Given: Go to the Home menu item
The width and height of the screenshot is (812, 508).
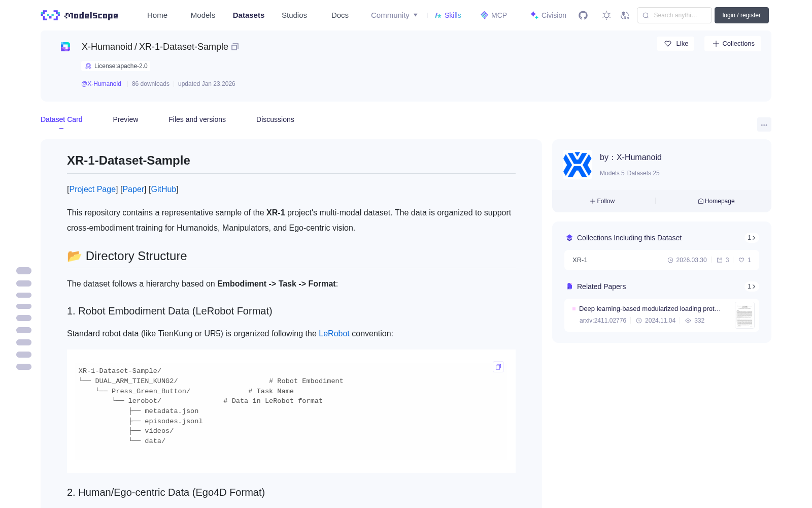Looking at the screenshot, I should 157,15.
